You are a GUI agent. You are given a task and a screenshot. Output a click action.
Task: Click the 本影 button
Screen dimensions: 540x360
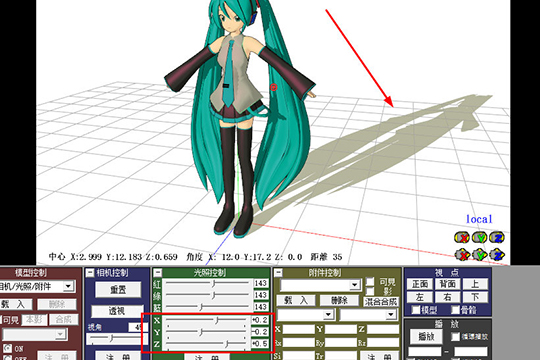pos(34,320)
